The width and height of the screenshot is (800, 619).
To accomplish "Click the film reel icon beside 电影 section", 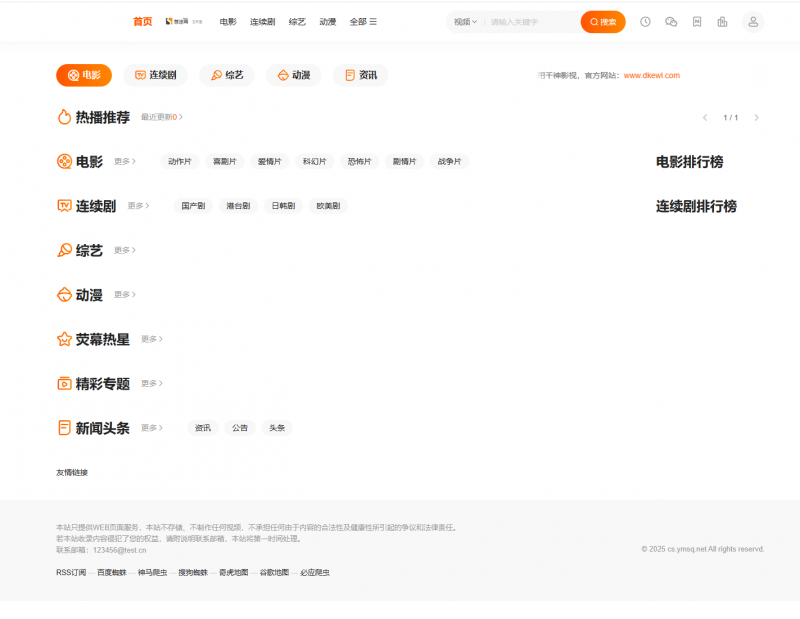I will 61,161.
